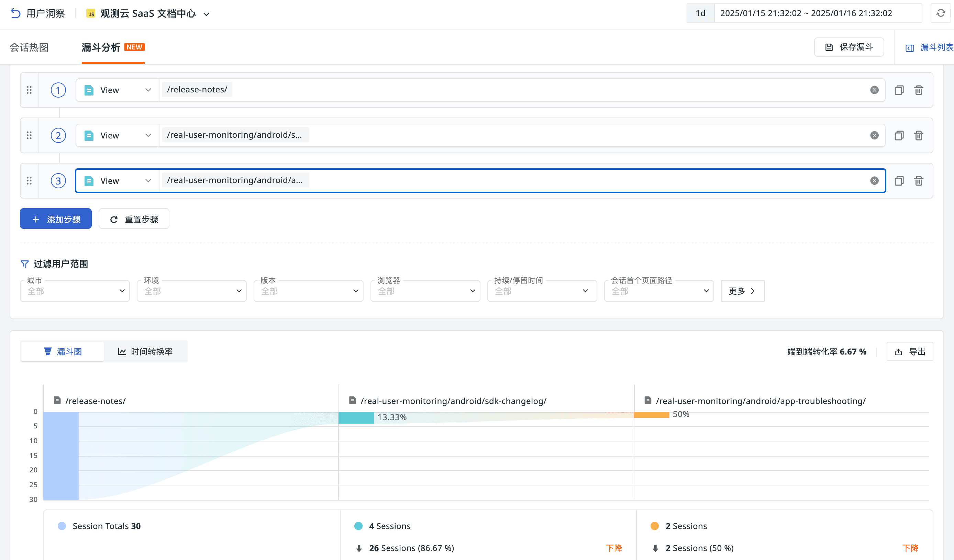
Task: Open the 会话热图 tab
Action: coord(29,47)
